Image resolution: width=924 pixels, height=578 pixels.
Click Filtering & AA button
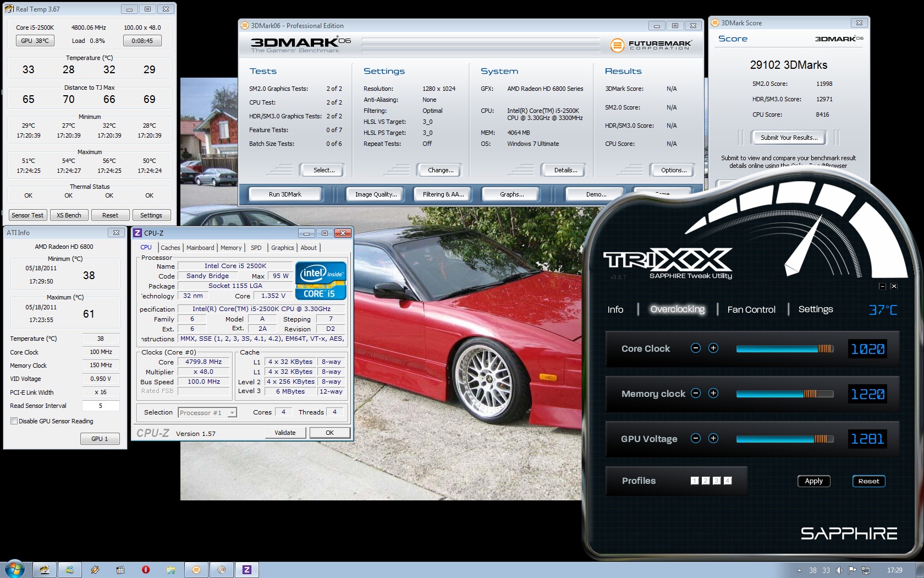coord(443,194)
